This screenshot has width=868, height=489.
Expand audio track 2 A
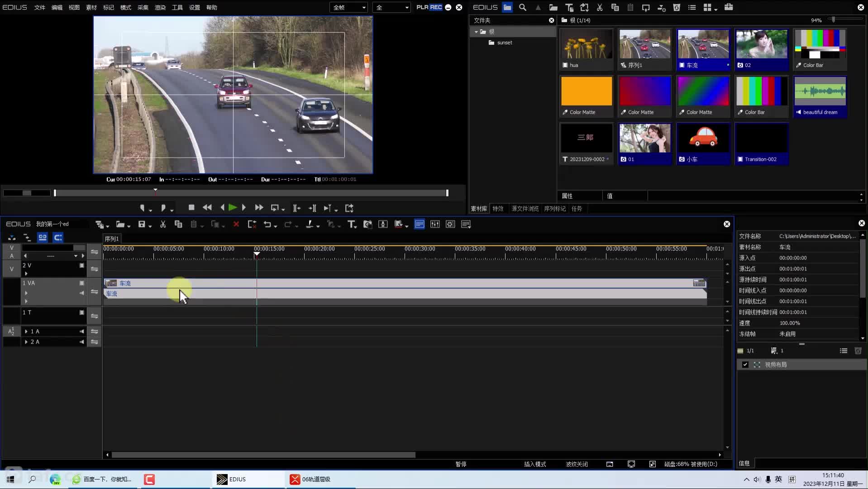pos(26,342)
